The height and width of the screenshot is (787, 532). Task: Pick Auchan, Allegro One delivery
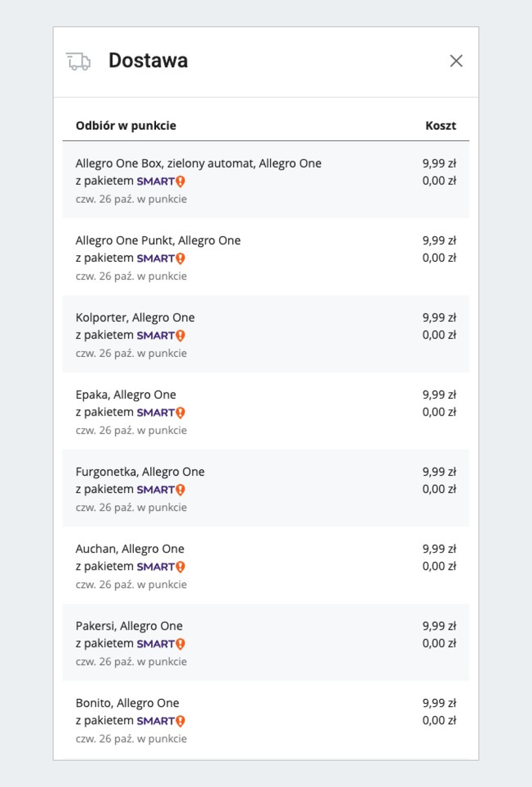[x=130, y=549]
